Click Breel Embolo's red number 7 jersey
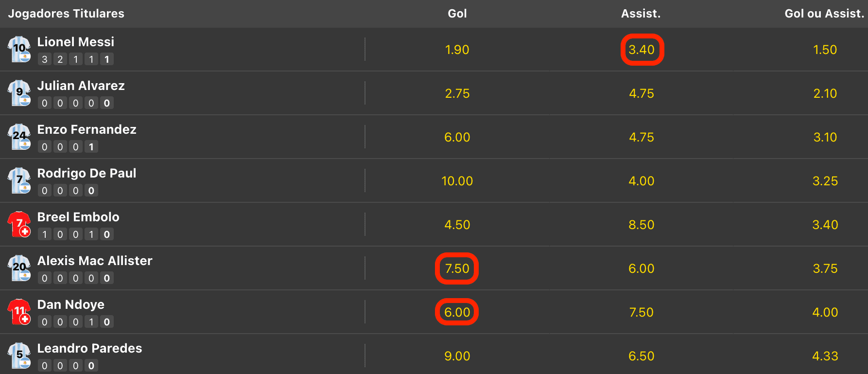868x374 pixels. click(19, 224)
